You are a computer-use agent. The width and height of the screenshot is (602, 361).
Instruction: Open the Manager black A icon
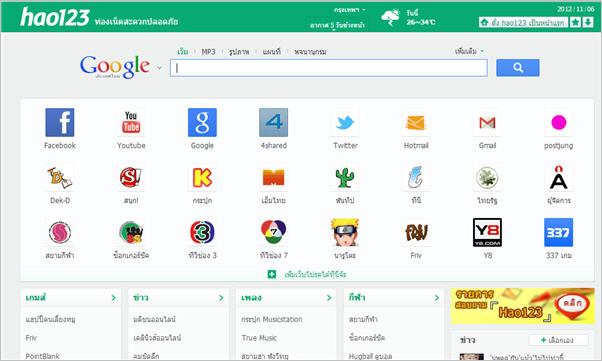559,177
